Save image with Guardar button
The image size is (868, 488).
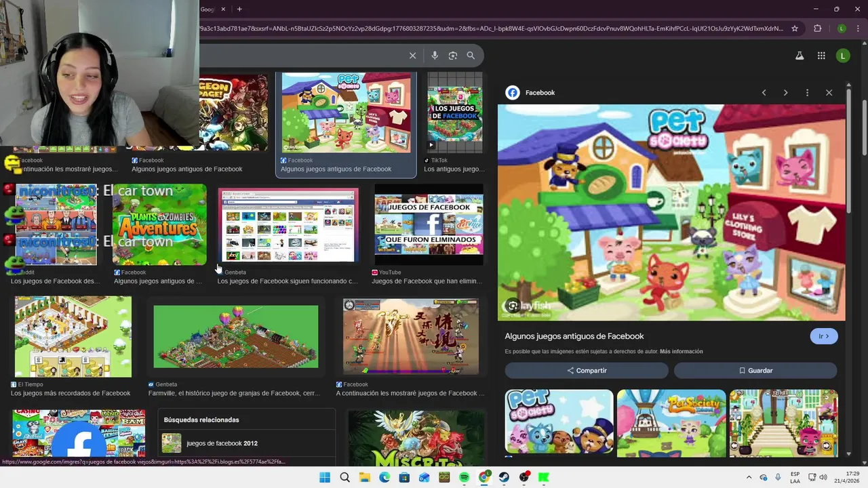click(x=755, y=371)
